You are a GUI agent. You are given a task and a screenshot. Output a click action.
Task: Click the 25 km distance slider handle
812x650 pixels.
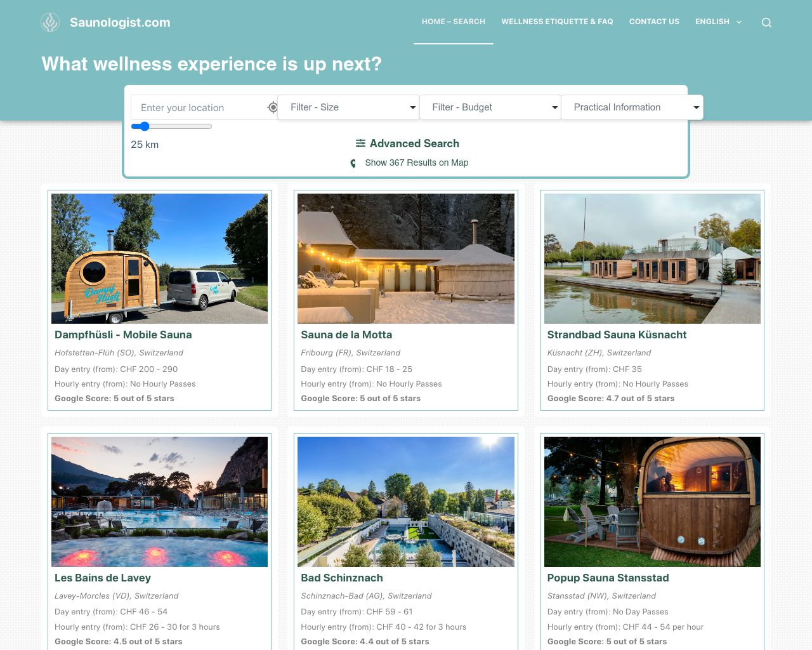pyautogui.click(x=144, y=126)
